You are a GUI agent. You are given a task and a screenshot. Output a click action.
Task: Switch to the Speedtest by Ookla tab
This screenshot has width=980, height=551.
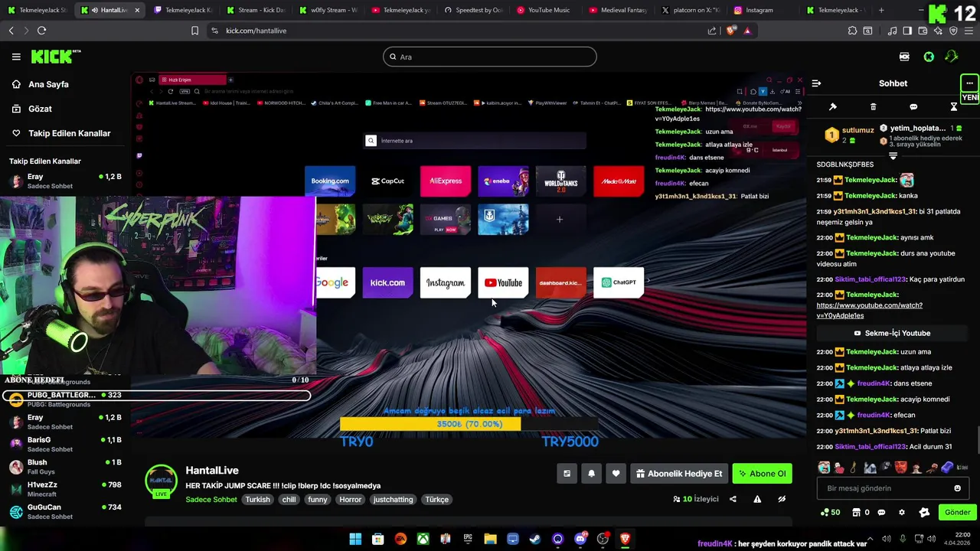pyautogui.click(x=472, y=10)
